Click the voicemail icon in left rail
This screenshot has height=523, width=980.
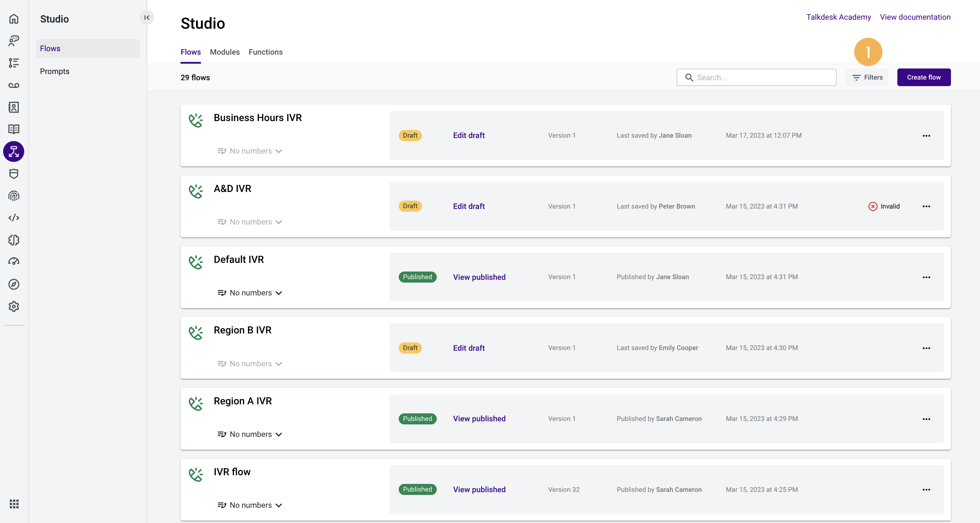(14, 85)
